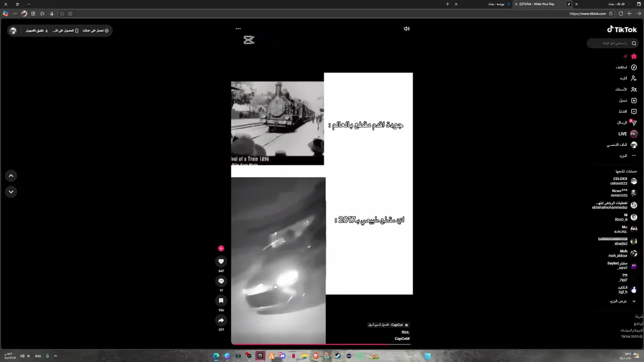
Task: Open the Activity notifications icon
Action: tap(634, 112)
